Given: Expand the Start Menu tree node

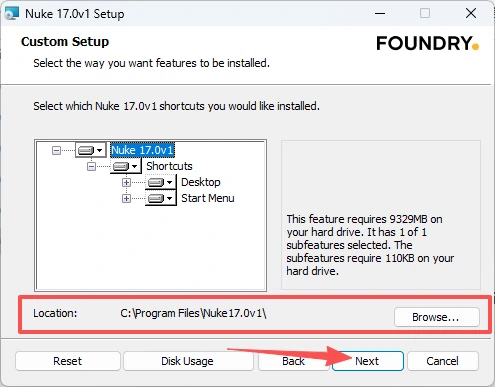Looking at the screenshot, I should [126, 199].
